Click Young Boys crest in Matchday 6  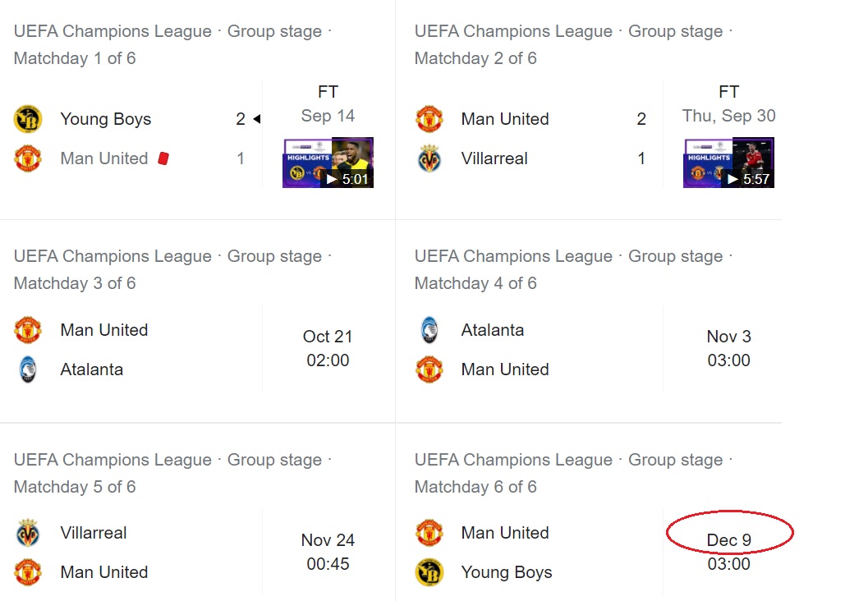click(x=429, y=572)
